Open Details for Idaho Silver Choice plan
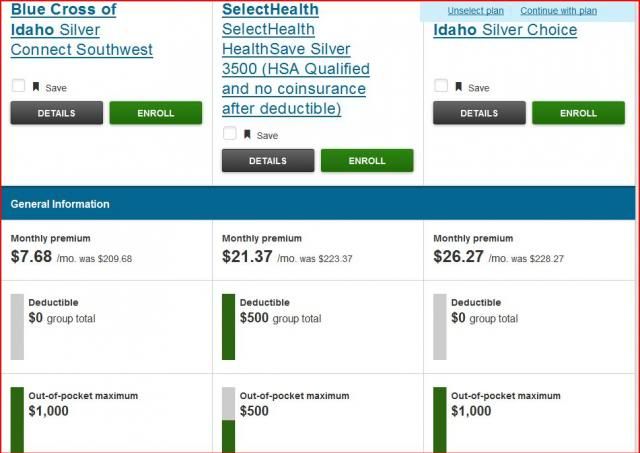The width and height of the screenshot is (640, 453). pyautogui.click(x=479, y=113)
